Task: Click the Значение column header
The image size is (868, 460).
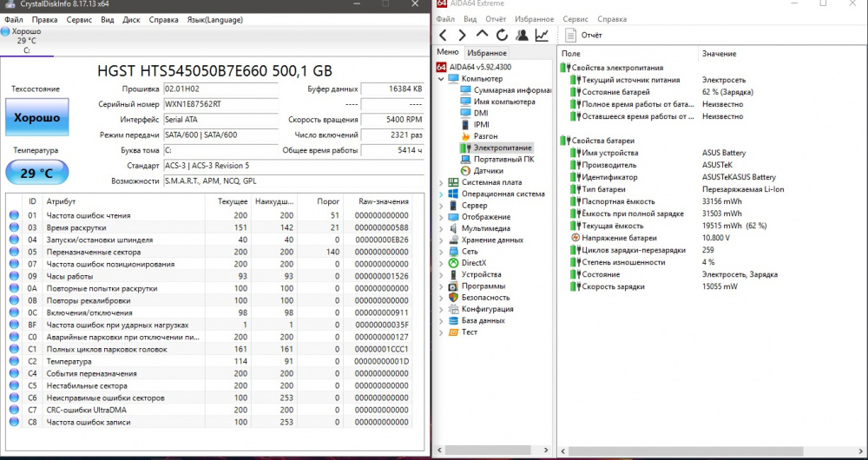Action: (719, 54)
